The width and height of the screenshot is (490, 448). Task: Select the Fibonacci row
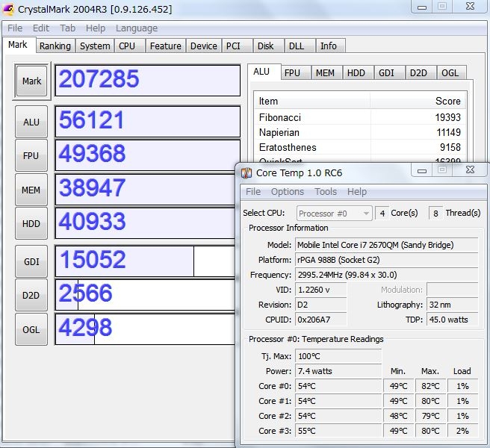tap(360, 117)
